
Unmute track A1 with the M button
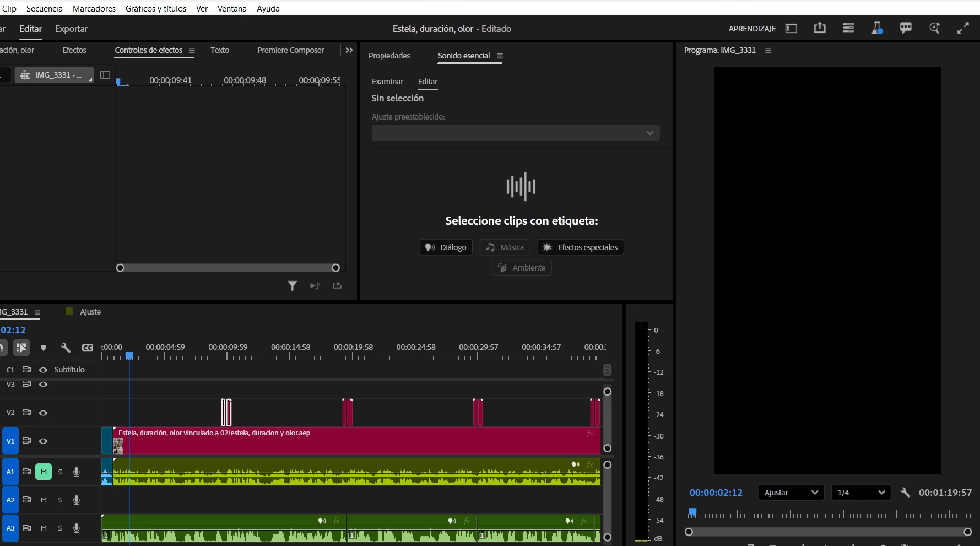tap(44, 472)
